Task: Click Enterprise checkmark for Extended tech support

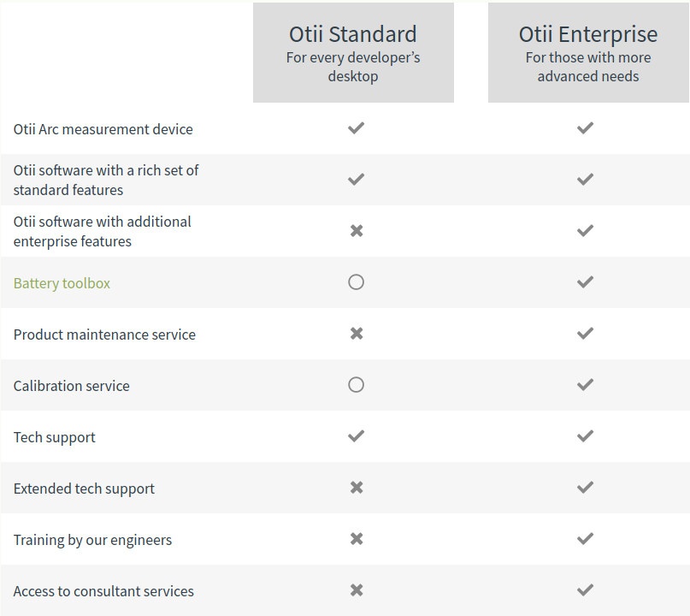Action: click(x=586, y=488)
